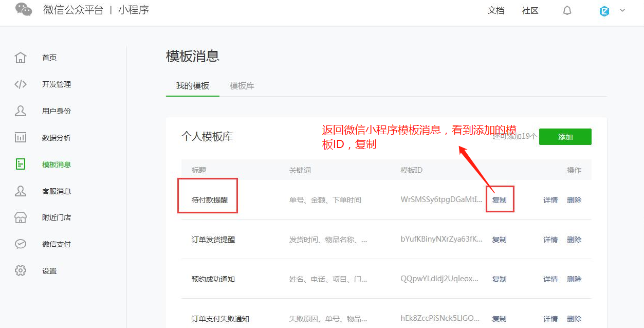Switch to the 模板库 tab

click(242, 86)
